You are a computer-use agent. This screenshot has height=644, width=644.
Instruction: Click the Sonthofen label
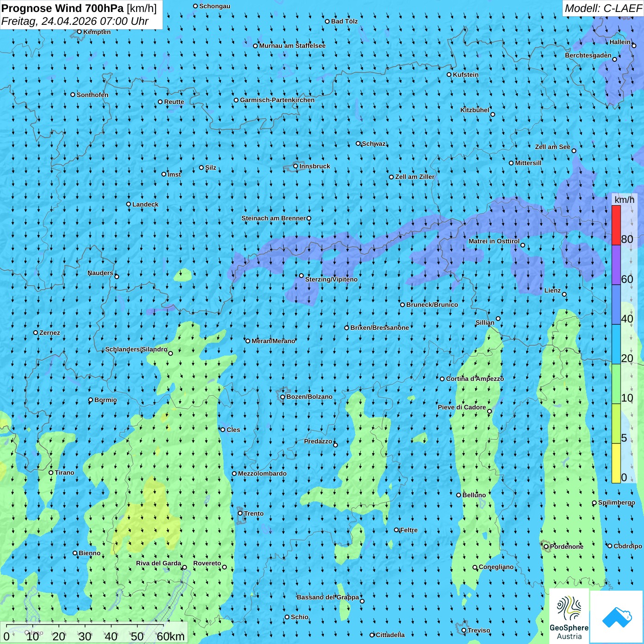92,95
